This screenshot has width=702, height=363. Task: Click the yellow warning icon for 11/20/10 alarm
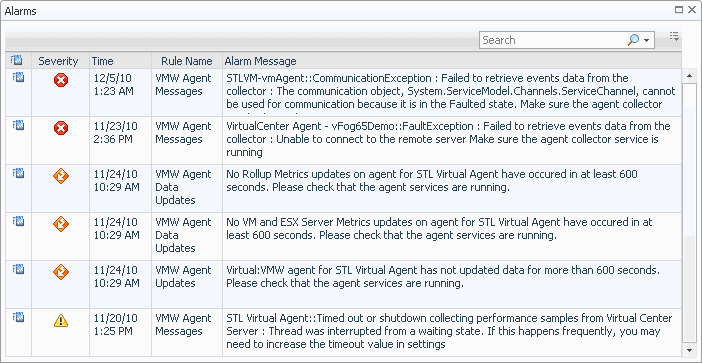coord(60,320)
